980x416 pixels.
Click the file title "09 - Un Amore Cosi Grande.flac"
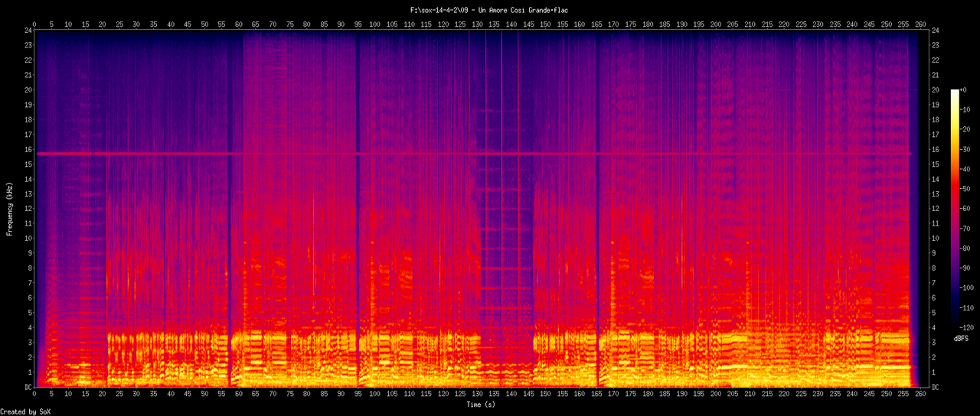(515, 10)
